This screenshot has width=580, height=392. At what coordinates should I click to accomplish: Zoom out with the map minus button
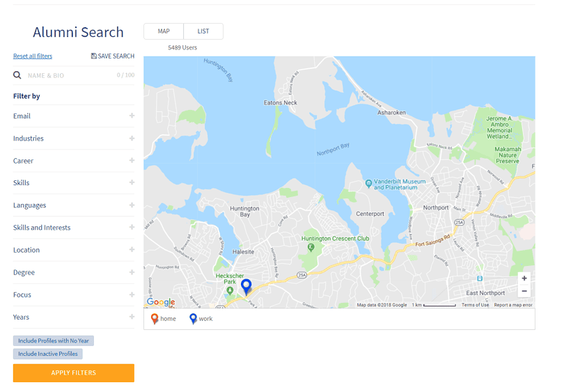(524, 291)
